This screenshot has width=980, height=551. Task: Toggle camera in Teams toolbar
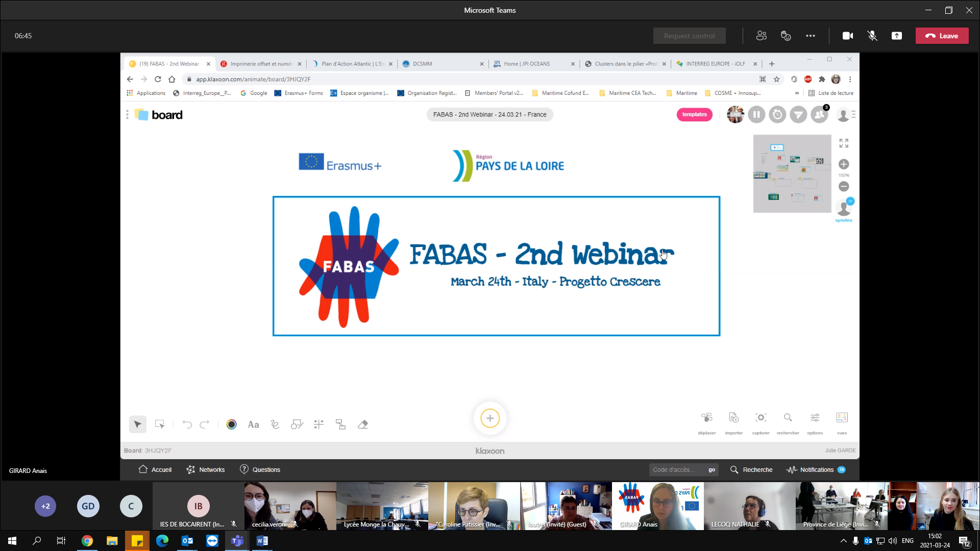tap(848, 36)
